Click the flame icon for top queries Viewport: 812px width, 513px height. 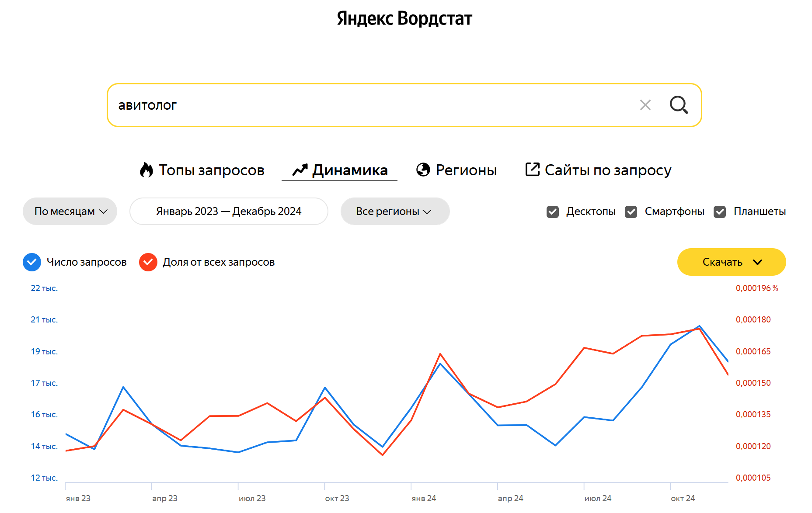point(146,170)
